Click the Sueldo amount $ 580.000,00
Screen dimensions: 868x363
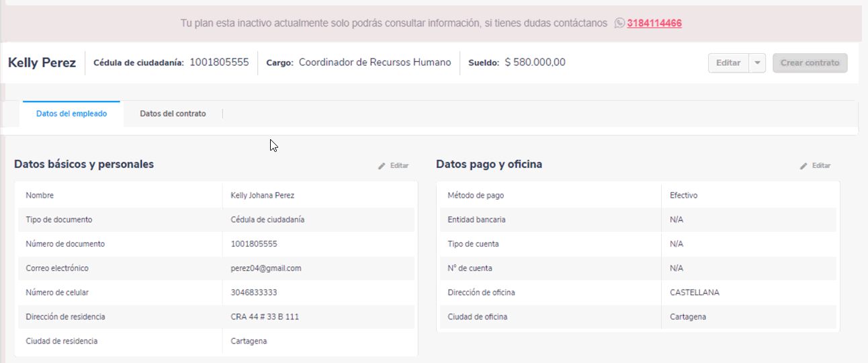pyautogui.click(x=535, y=63)
